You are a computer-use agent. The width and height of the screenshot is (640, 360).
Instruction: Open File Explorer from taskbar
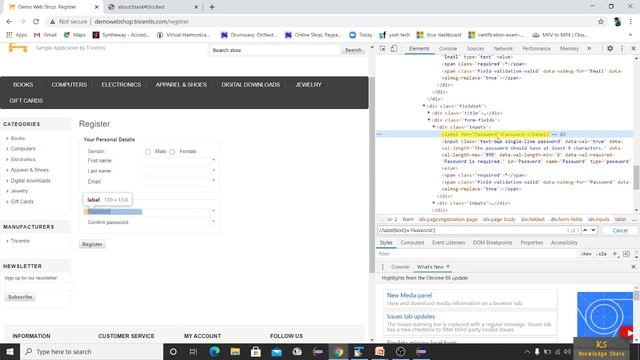click(235, 351)
